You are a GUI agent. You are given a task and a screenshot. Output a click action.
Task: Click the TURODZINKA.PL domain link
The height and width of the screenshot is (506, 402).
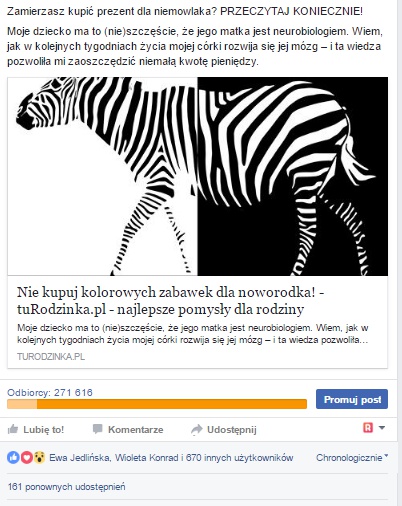click(51, 357)
